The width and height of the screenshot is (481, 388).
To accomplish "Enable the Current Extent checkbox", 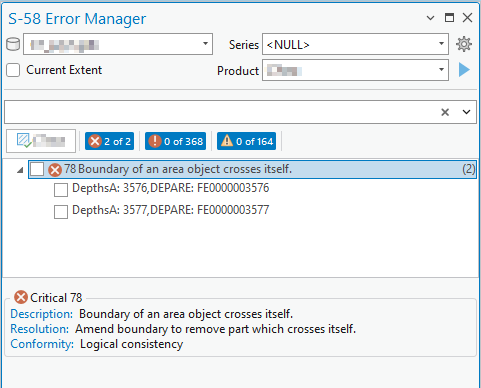I will click(13, 70).
